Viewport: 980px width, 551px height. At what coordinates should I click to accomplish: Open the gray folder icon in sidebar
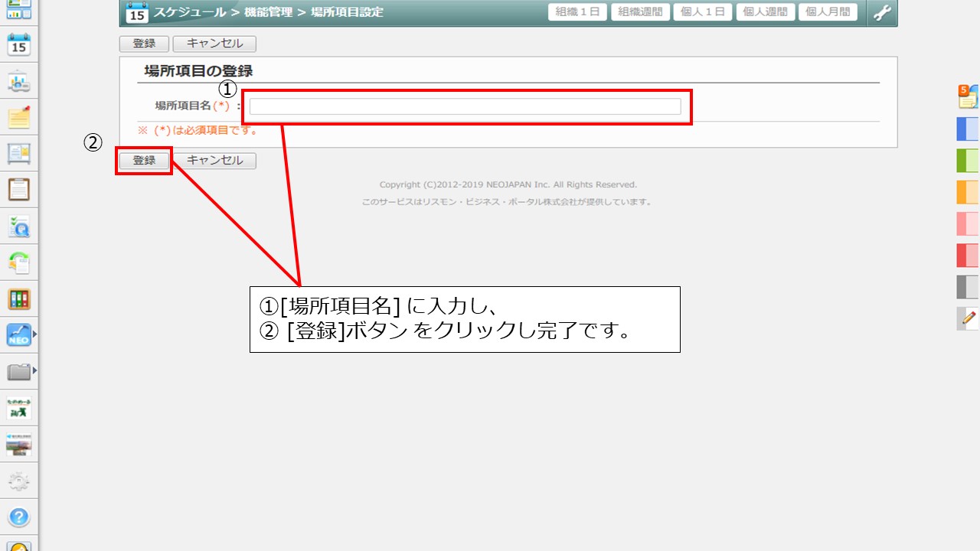click(18, 371)
